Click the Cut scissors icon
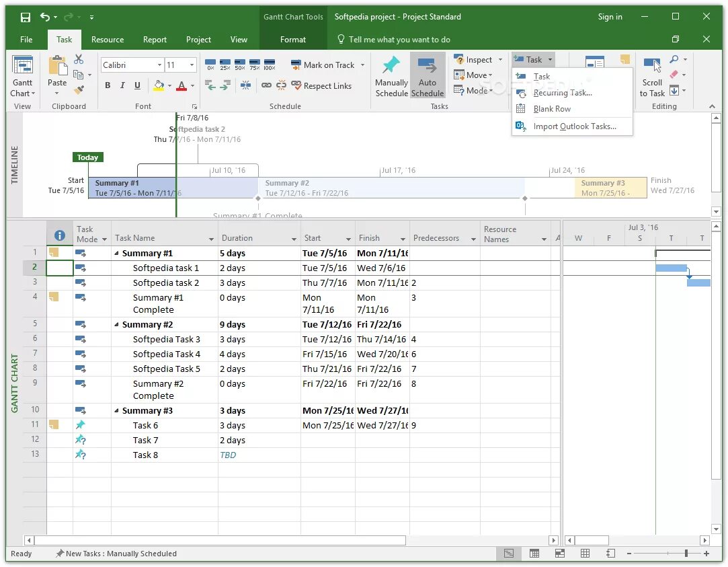Image resolution: width=728 pixels, height=567 pixels. point(79,59)
